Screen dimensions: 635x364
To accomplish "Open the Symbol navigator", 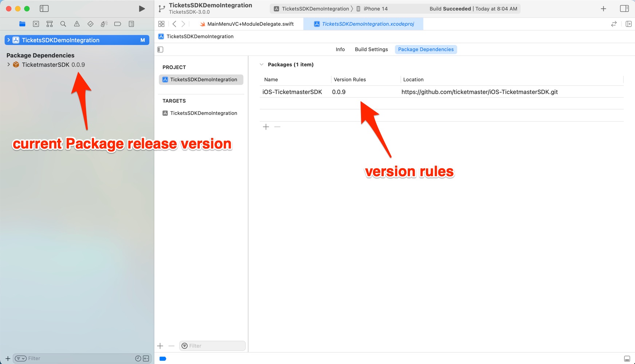I will [50, 24].
